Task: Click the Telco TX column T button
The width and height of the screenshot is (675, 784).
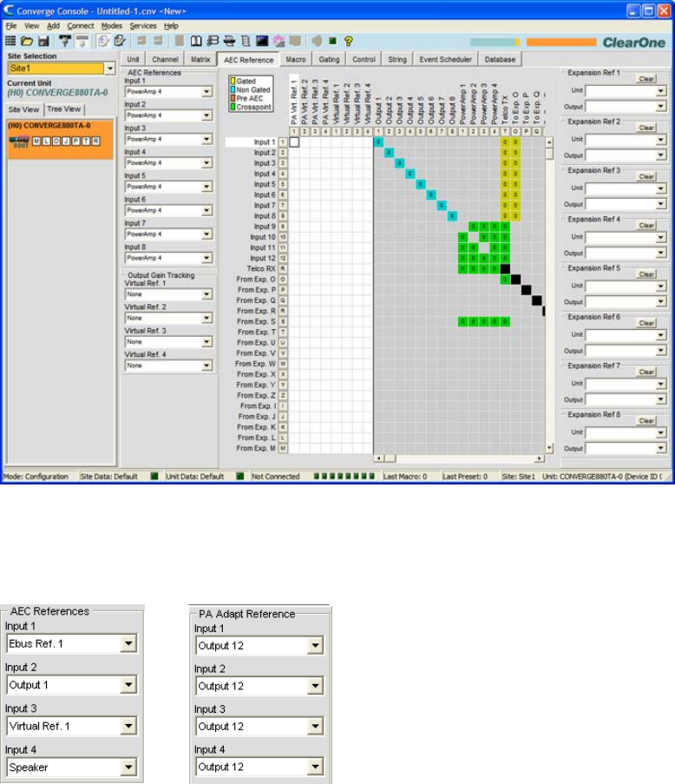Action: click(x=505, y=131)
